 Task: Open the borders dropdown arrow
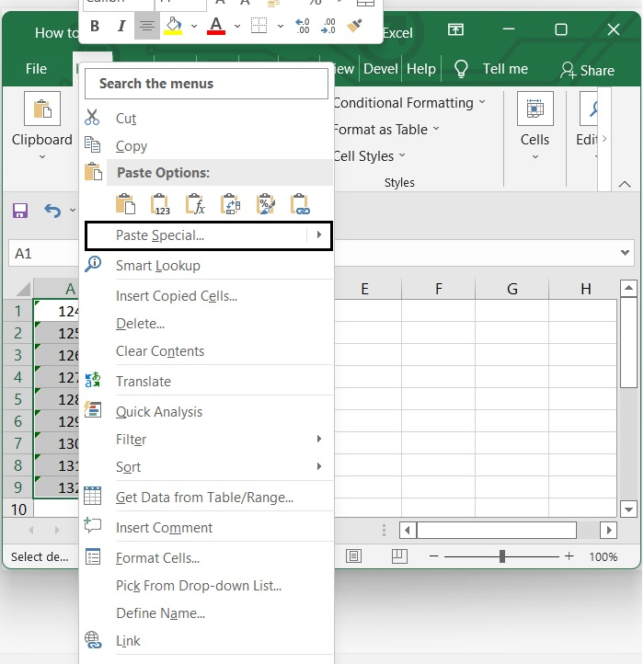(x=281, y=27)
